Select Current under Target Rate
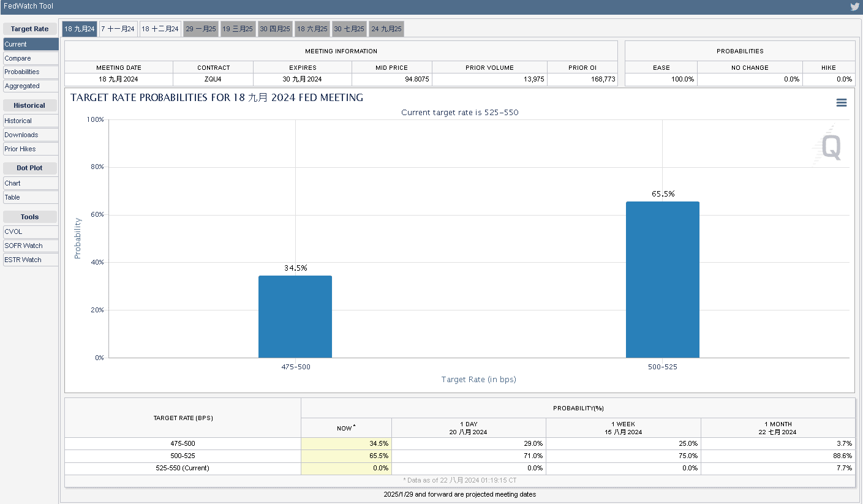 (31, 44)
